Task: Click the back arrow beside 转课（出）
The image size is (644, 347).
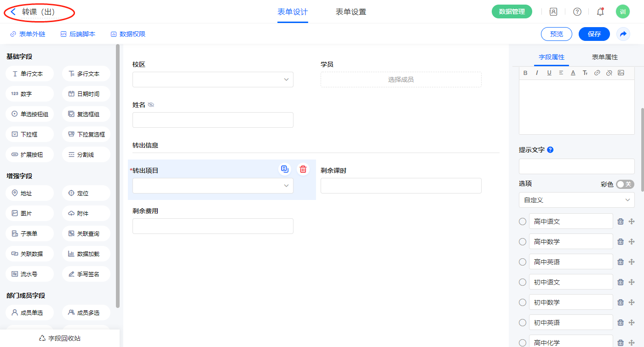Action: pyautogui.click(x=13, y=12)
